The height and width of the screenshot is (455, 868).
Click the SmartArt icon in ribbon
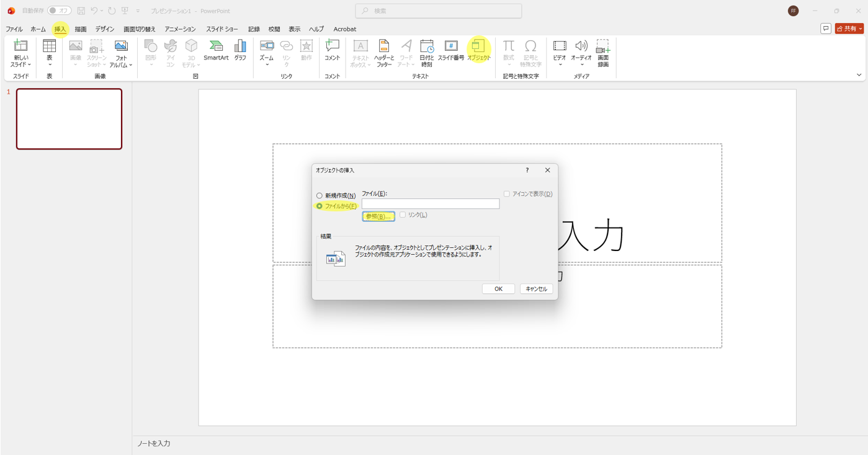coord(216,51)
